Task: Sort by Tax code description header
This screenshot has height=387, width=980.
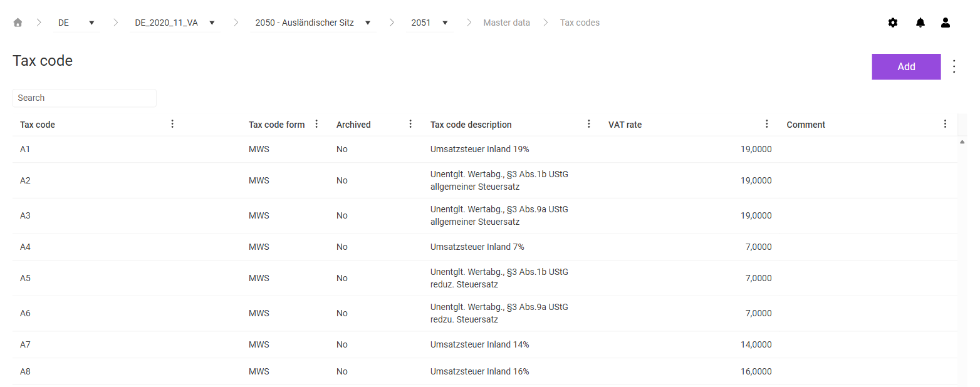Action: point(471,125)
